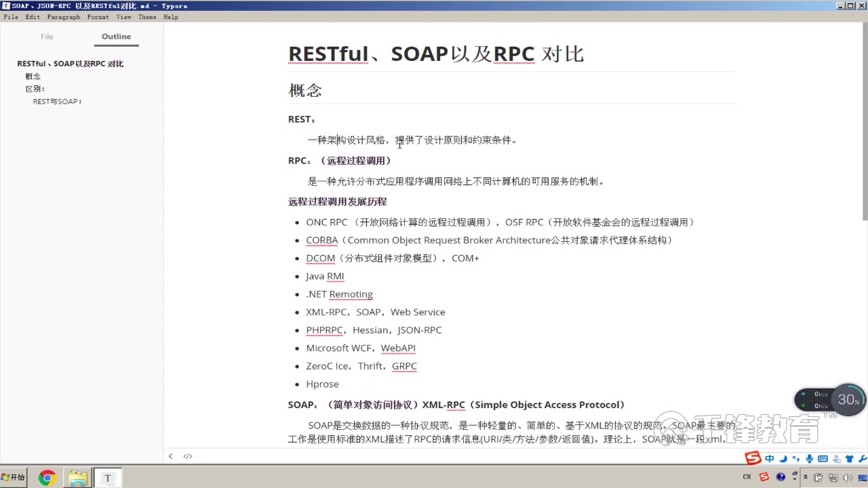Toggle Sogou punctuation mode icon

click(x=795, y=459)
